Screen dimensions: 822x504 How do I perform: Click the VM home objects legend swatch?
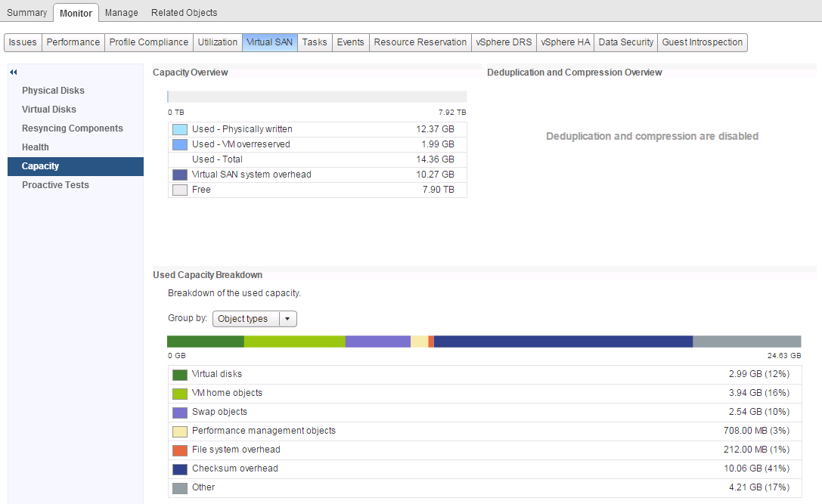[x=180, y=394]
